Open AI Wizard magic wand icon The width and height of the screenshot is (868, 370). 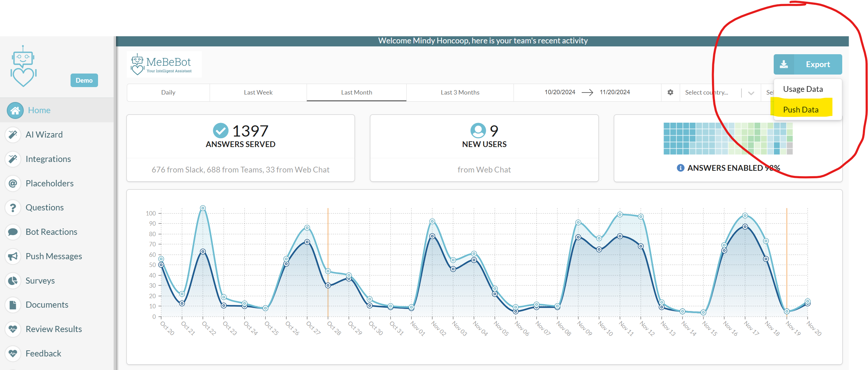[13, 135]
